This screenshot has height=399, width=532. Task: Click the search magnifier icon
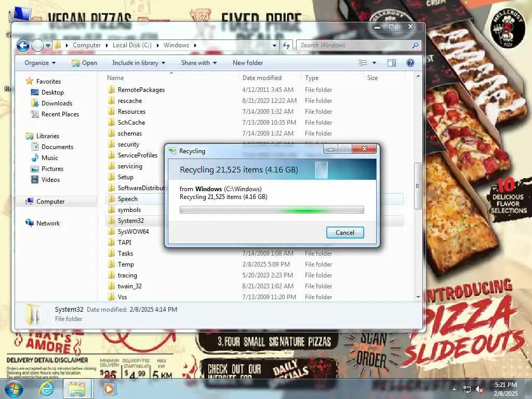click(415, 45)
